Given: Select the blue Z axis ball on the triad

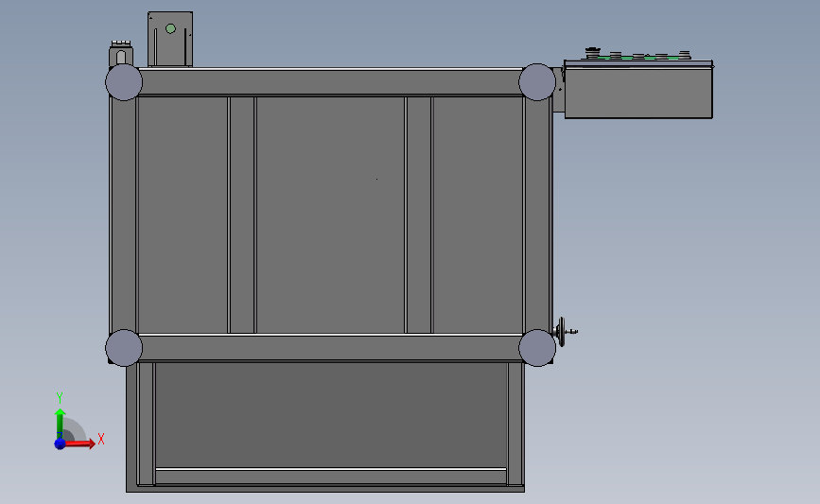Looking at the screenshot, I should pyautogui.click(x=60, y=443).
